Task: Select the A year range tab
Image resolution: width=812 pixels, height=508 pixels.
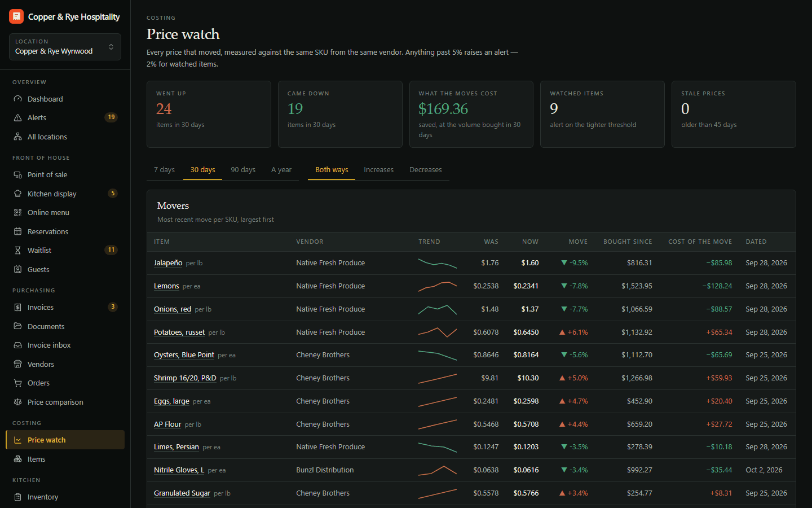Action: pos(281,169)
